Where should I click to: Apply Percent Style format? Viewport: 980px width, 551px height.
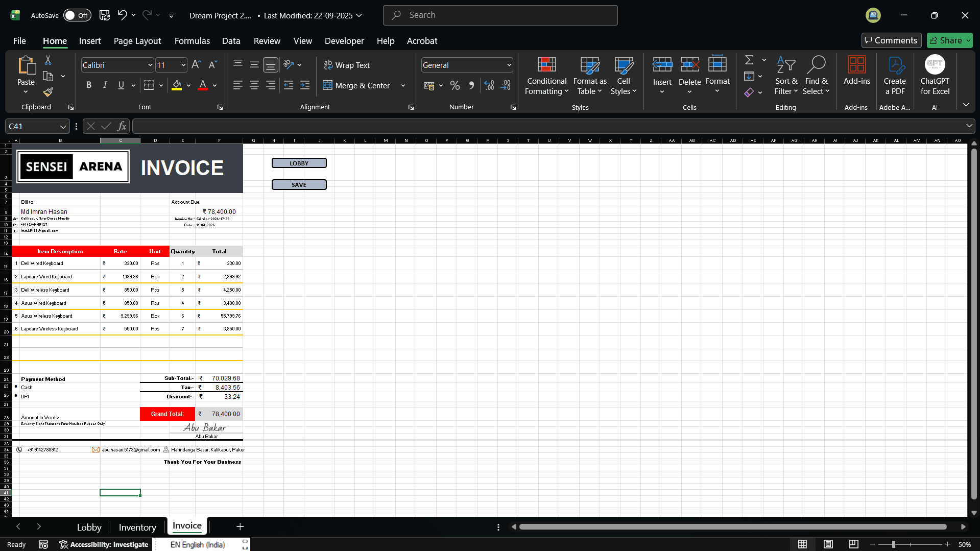pos(455,85)
